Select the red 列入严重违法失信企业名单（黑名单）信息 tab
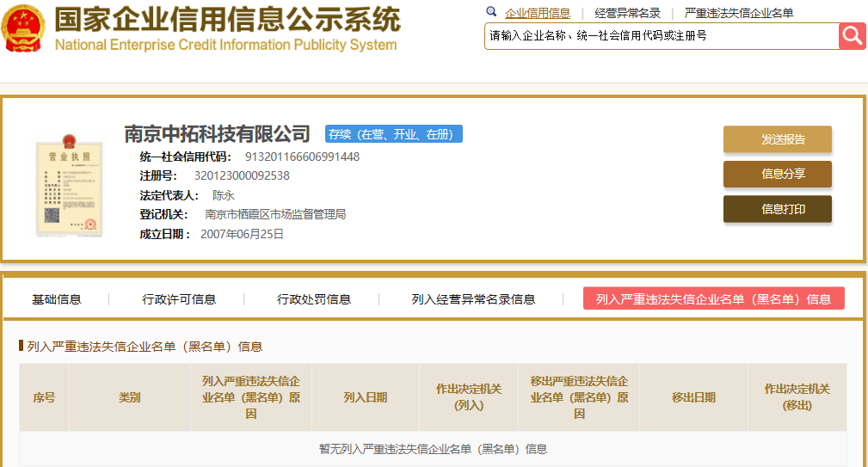 tap(713, 298)
